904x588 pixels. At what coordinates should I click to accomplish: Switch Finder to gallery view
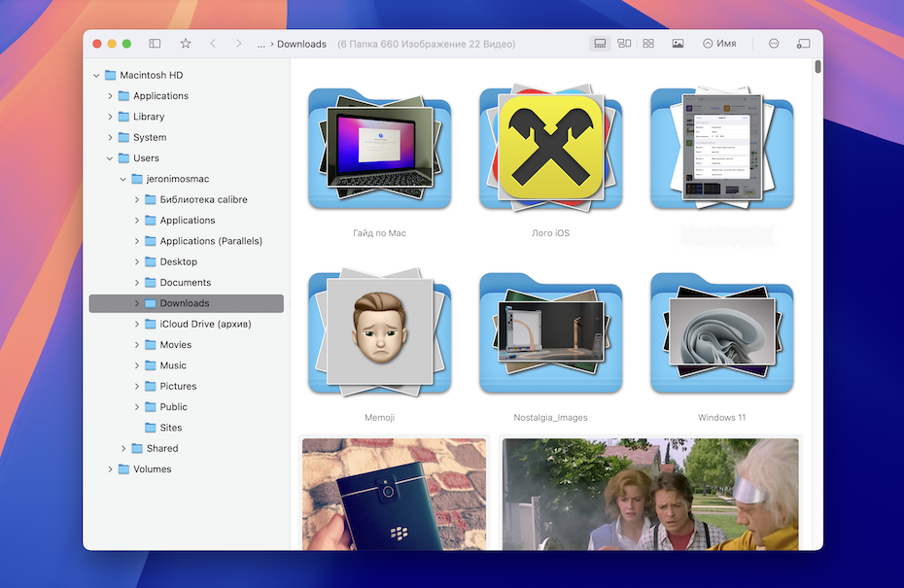pyautogui.click(x=600, y=43)
